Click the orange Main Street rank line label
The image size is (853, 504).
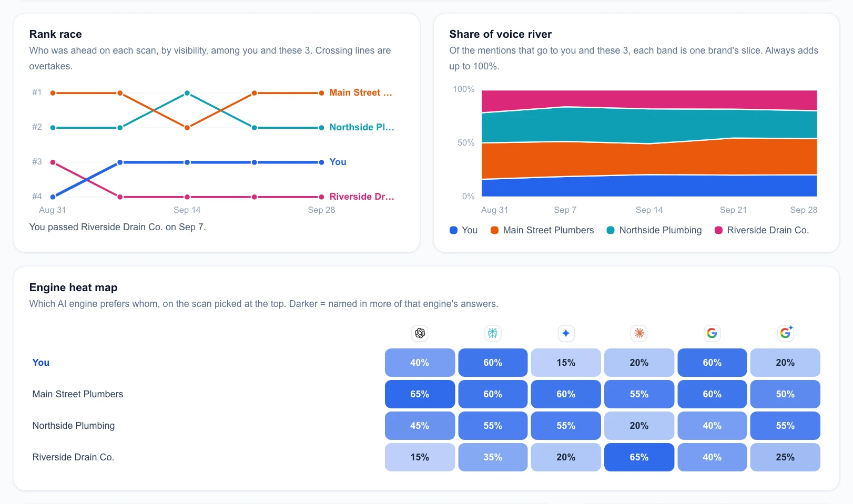click(x=361, y=92)
